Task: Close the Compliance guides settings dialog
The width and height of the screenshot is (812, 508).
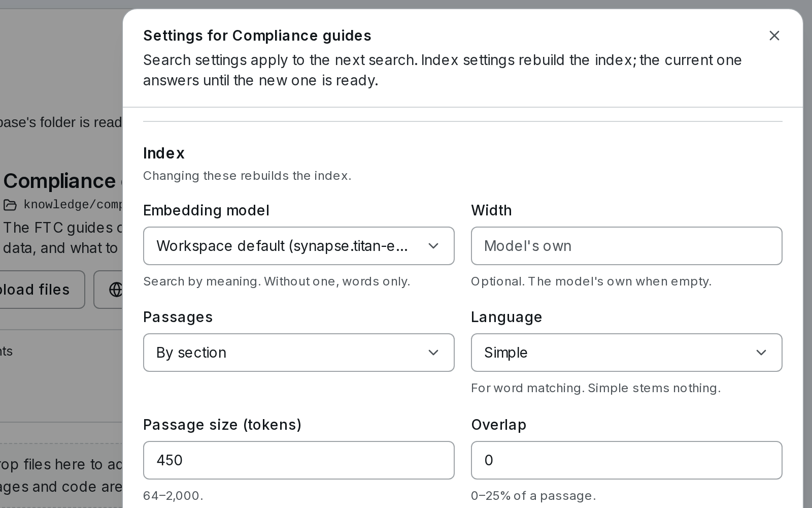Action: point(774,36)
